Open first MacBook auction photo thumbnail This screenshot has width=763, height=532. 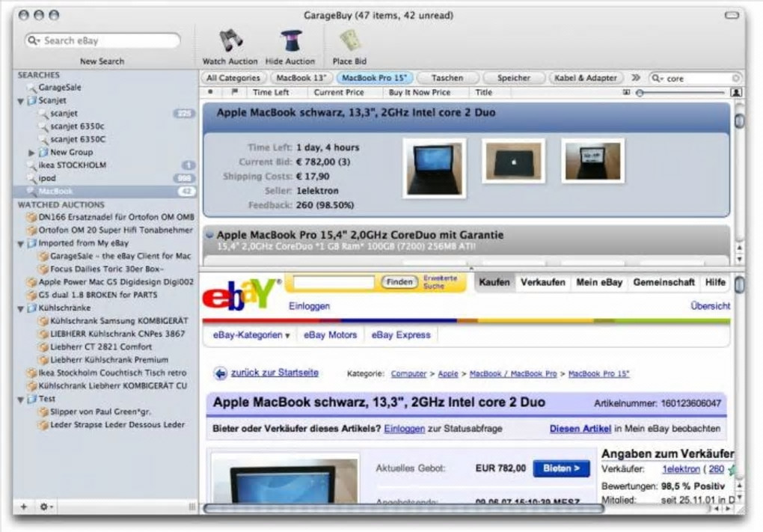click(x=434, y=169)
